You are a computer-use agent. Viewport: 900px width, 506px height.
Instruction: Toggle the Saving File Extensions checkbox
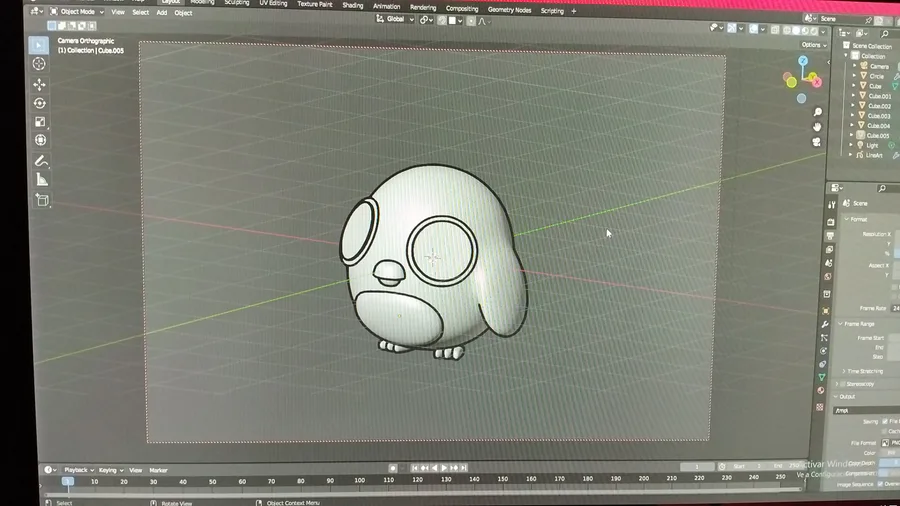pyautogui.click(x=885, y=422)
